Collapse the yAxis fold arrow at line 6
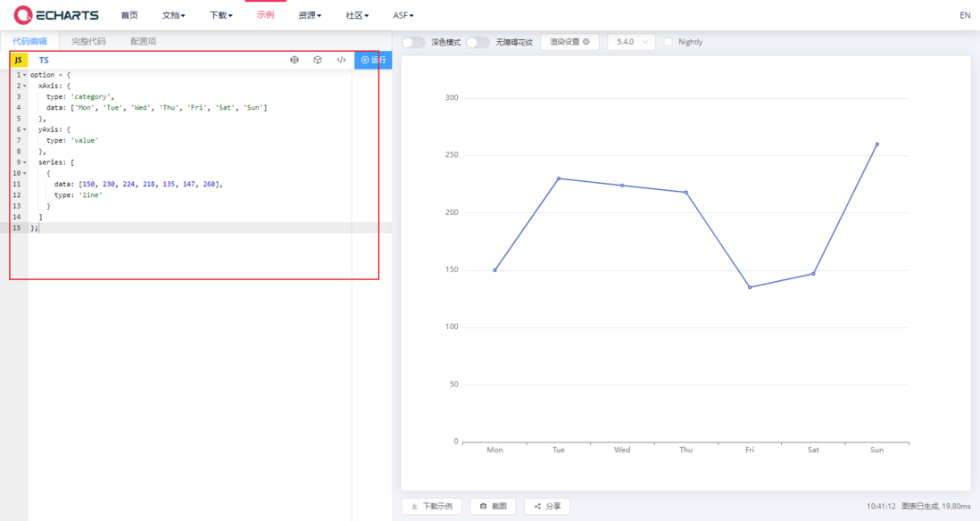Screen dimensions: 980x521 click(25, 129)
